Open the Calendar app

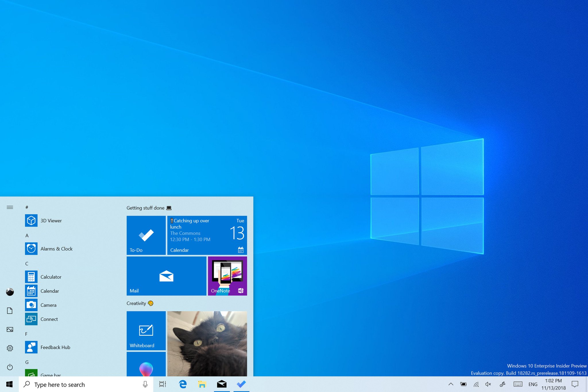tap(49, 290)
